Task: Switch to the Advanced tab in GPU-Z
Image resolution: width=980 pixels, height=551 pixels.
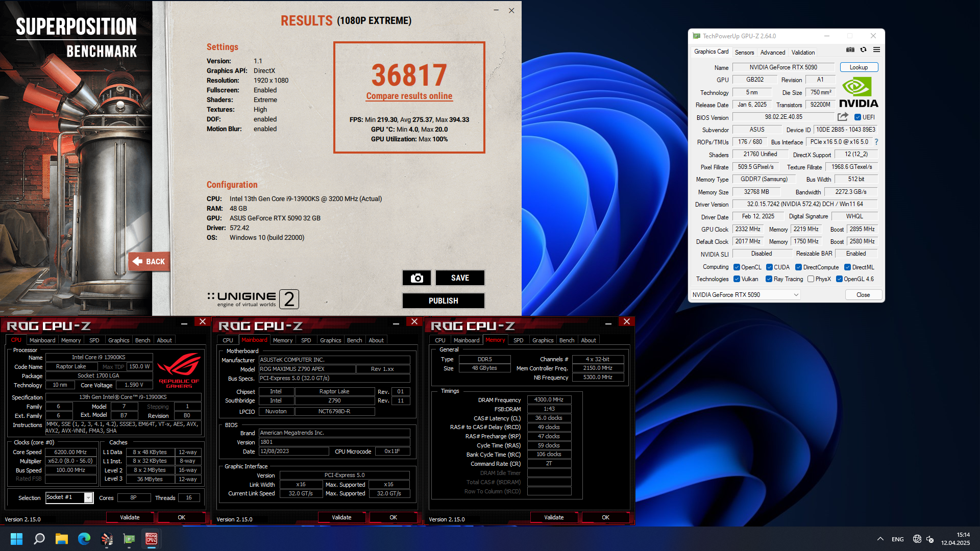Action: (773, 53)
